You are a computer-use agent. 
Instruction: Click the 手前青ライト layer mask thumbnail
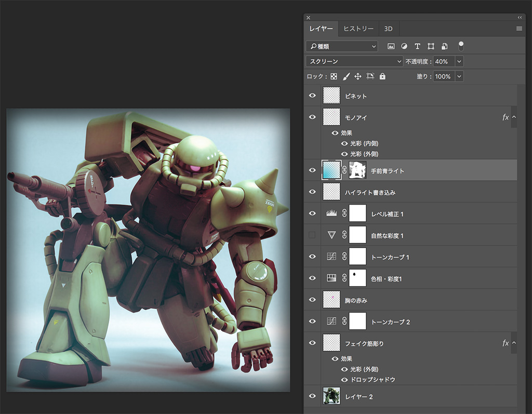point(357,170)
